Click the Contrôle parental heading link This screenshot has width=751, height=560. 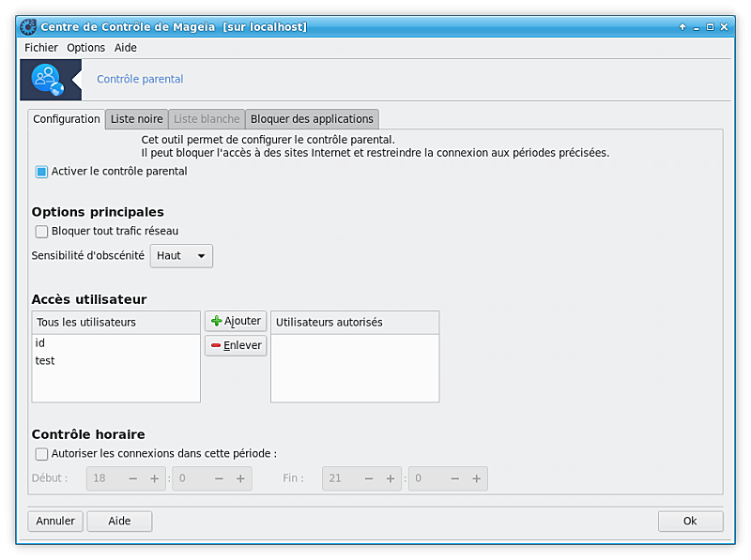pos(140,80)
